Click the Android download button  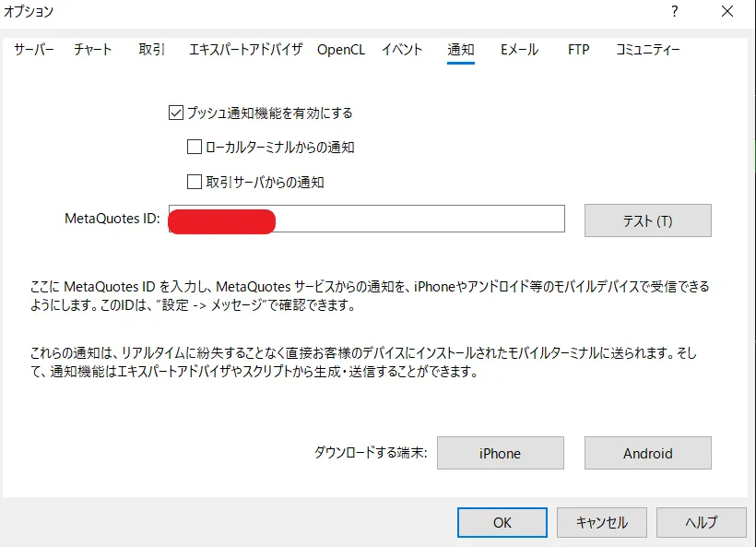pyautogui.click(x=647, y=453)
